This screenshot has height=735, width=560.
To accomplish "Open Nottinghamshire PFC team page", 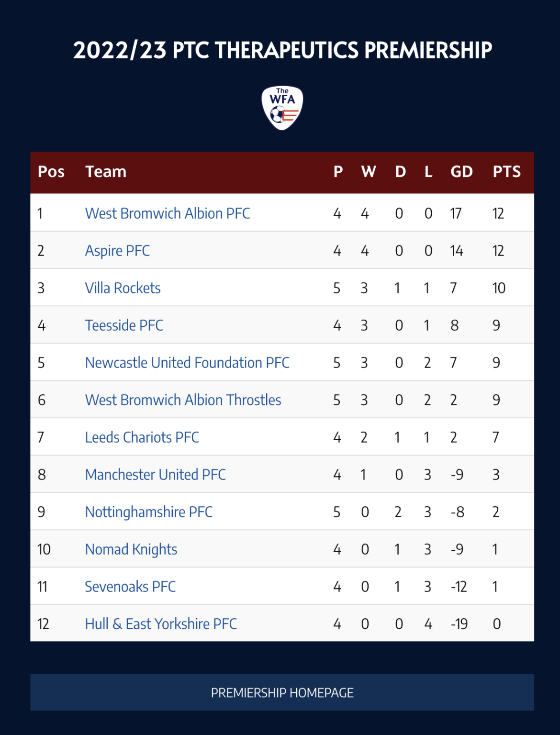I will 148,512.
